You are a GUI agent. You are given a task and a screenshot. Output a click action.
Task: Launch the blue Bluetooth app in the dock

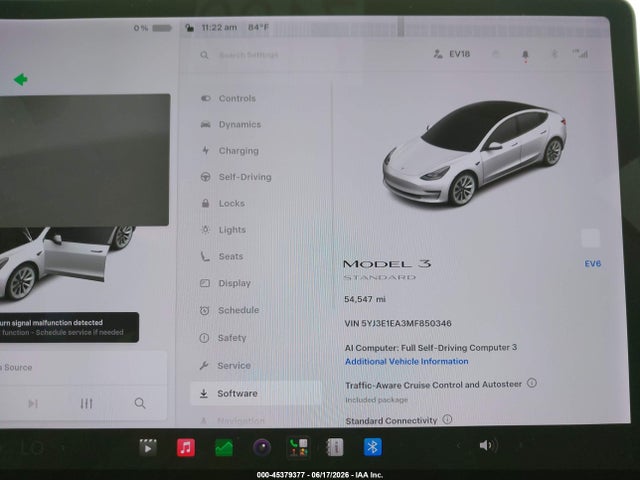(373, 447)
